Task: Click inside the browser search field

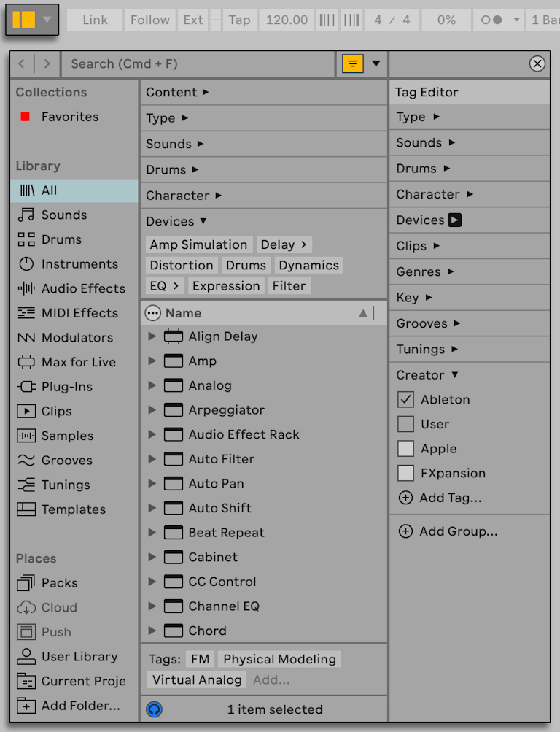Action: point(182,63)
